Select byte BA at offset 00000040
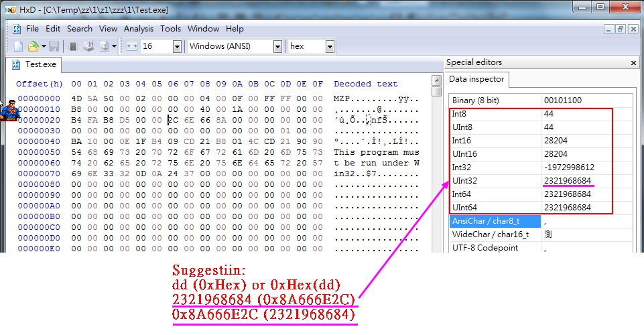The height and width of the screenshot is (335, 644). click(76, 141)
